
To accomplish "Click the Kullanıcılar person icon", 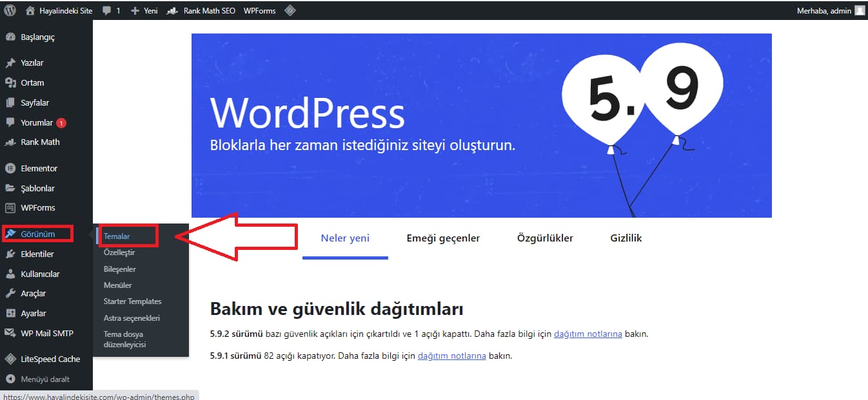I will tap(10, 274).
